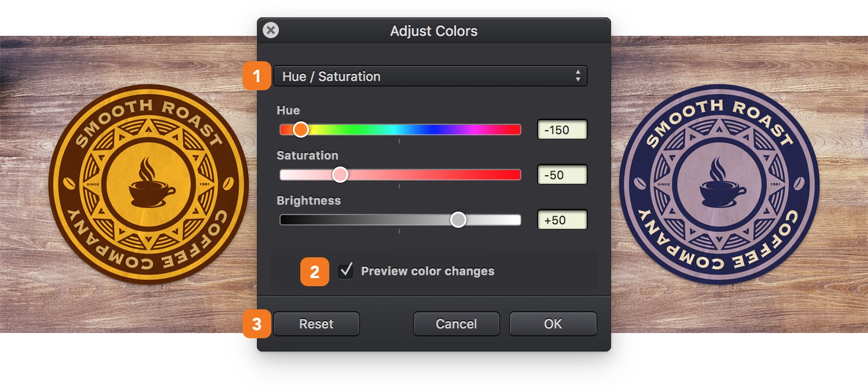Click the orange Hue slider handle

[300, 130]
